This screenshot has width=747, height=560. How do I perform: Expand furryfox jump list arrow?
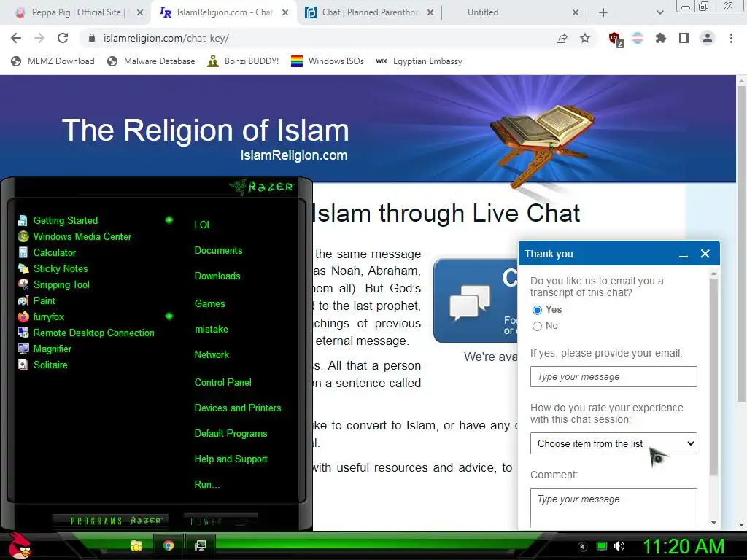tap(169, 316)
